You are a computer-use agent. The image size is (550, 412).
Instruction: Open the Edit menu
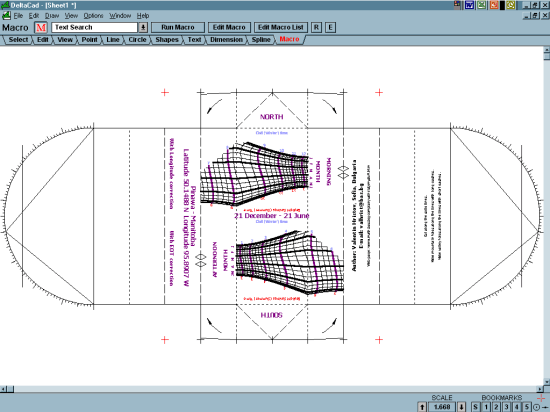click(34, 16)
